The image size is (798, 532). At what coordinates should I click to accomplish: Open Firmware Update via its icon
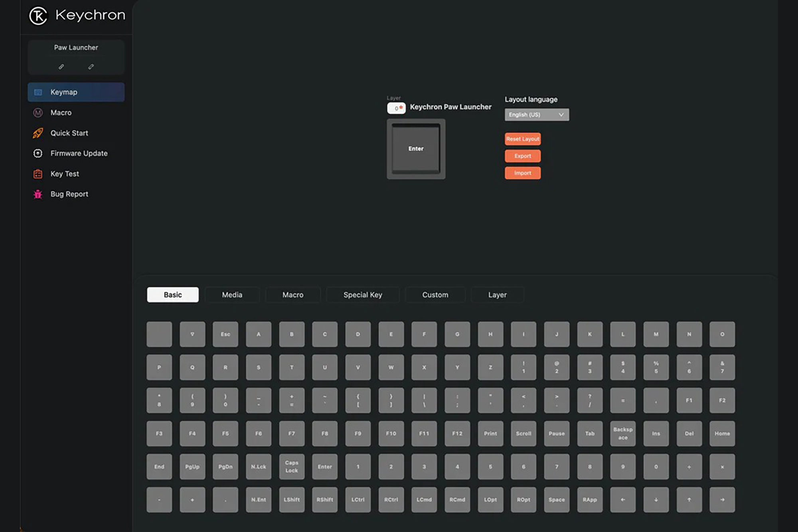(38, 154)
